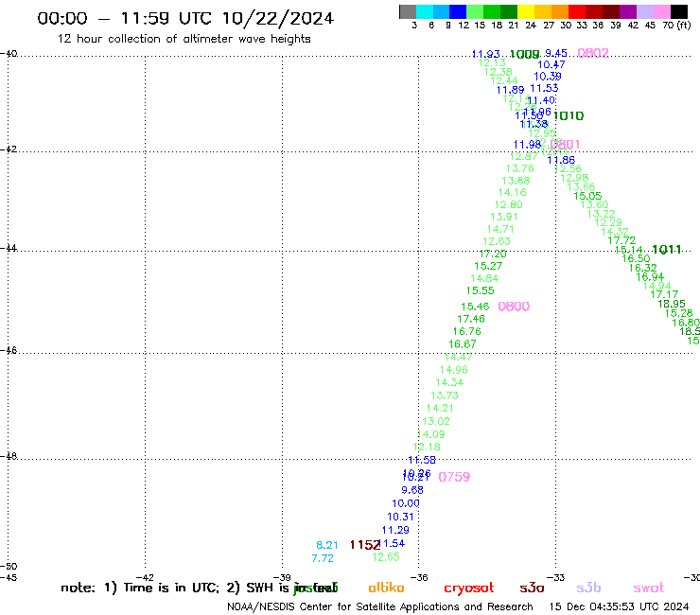700x615 pixels.
Task: Click the wave height value '13.76'
Action: click(x=520, y=168)
